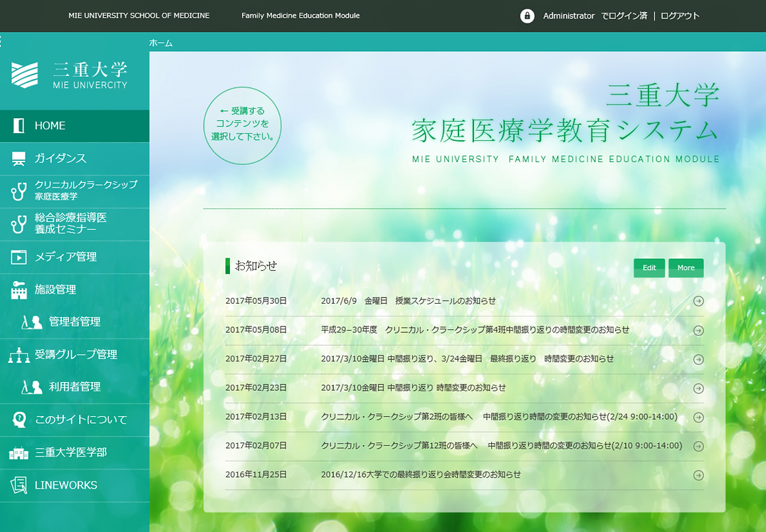The width and height of the screenshot is (766, 532).
Task: Click the circular 受講するコンテンツ selection badge
Action: [242, 124]
